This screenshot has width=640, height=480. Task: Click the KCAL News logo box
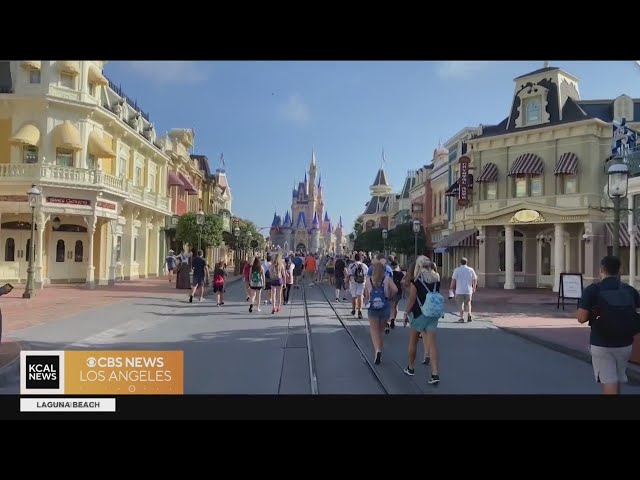42,372
